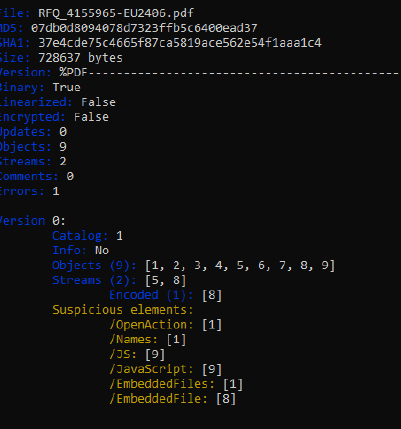Click the Catalog label
401x429 pixels.
pos(80,236)
